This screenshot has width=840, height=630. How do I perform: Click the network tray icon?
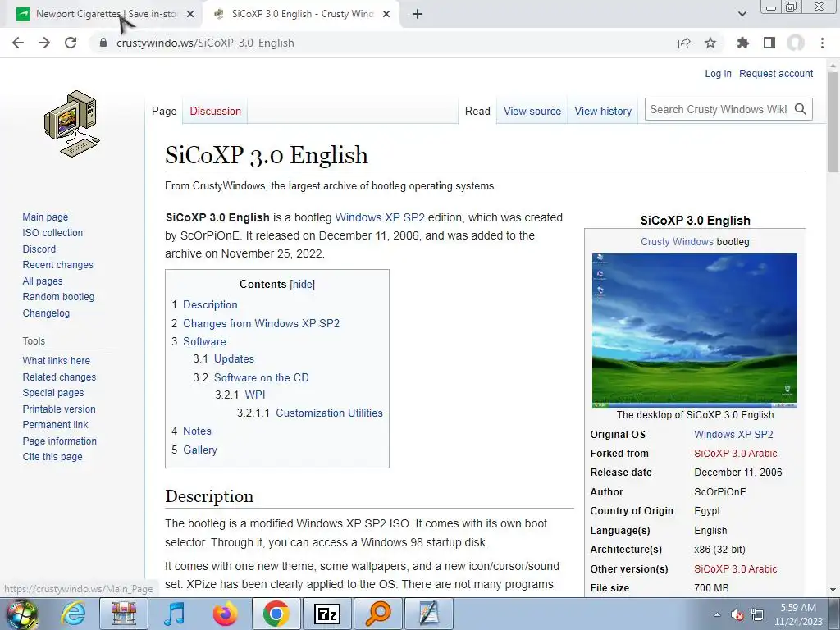[x=757, y=614]
